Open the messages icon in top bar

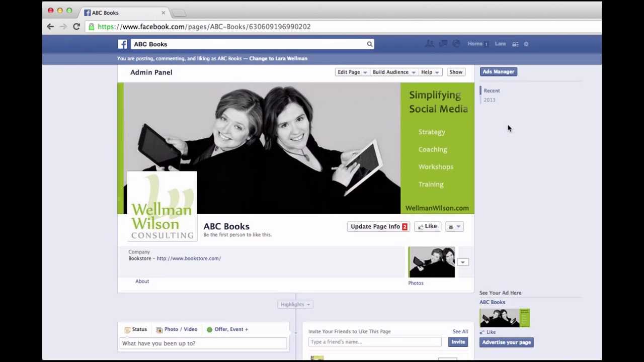click(x=443, y=44)
